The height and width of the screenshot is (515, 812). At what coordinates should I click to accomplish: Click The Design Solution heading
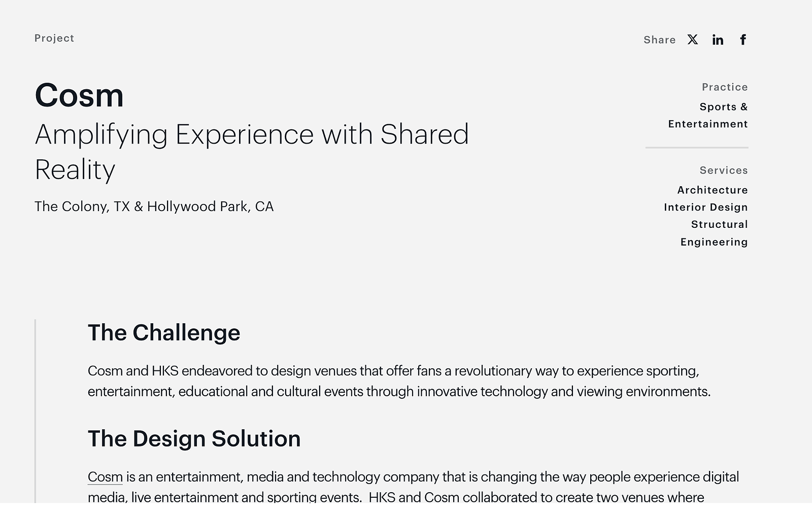(x=194, y=439)
